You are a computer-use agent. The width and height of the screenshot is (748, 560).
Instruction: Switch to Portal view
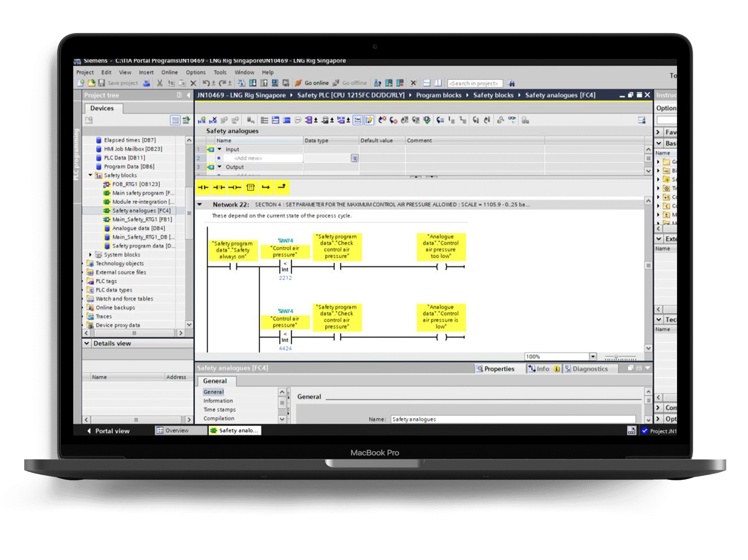[x=108, y=431]
